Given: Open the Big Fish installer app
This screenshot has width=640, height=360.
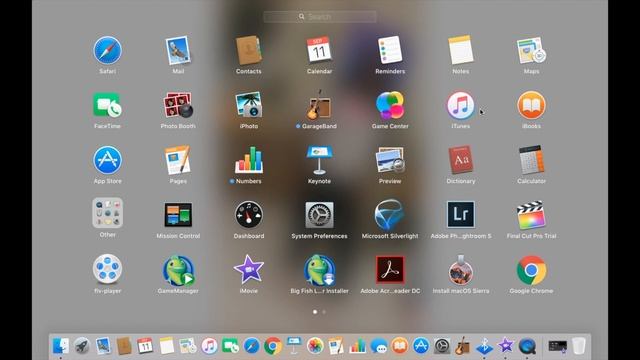Looking at the screenshot, I should coord(319,269).
